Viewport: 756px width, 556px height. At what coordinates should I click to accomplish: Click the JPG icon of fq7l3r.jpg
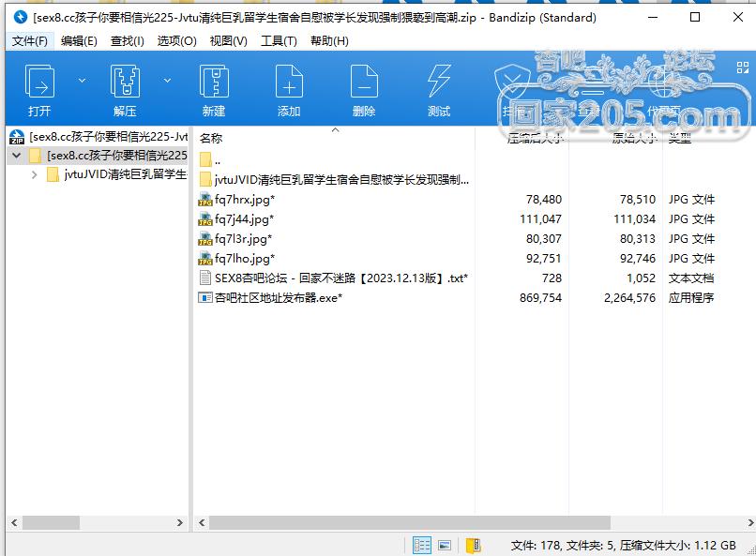pyautogui.click(x=205, y=239)
